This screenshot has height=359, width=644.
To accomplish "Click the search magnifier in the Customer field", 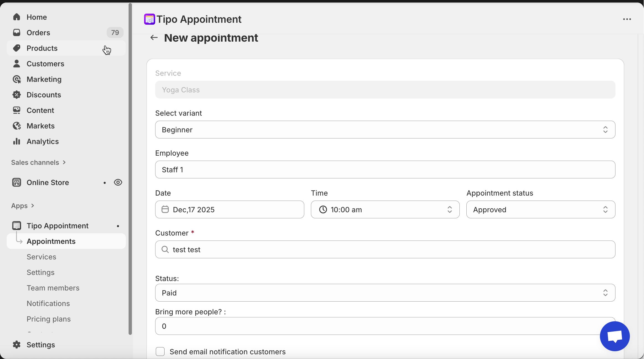I will pyautogui.click(x=165, y=249).
